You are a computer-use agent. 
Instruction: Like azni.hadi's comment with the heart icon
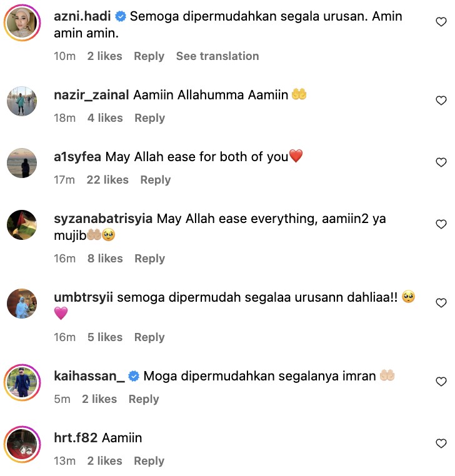(x=441, y=22)
